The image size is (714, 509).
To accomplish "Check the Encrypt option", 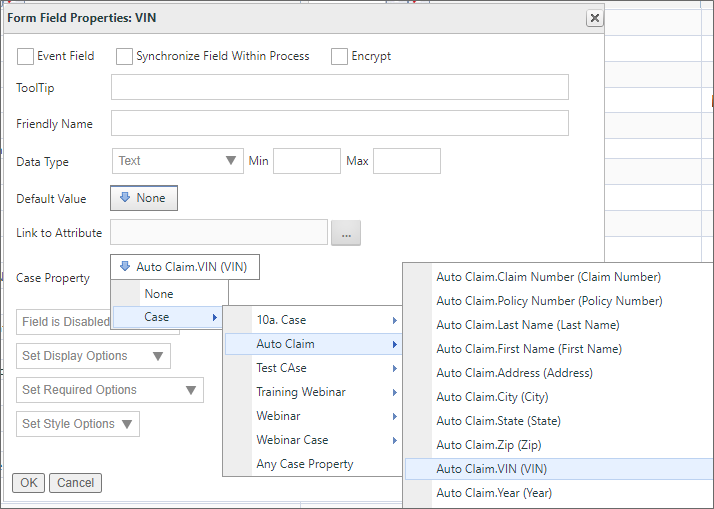I will 340,56.
